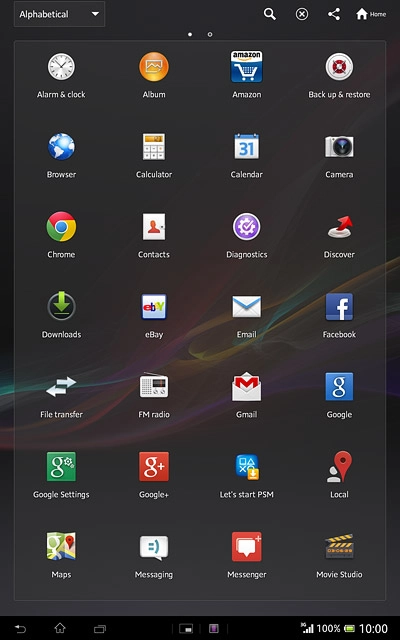Tap the system home outline button
The width and height of the screenshot is (400, 640).
click(60, 629)
